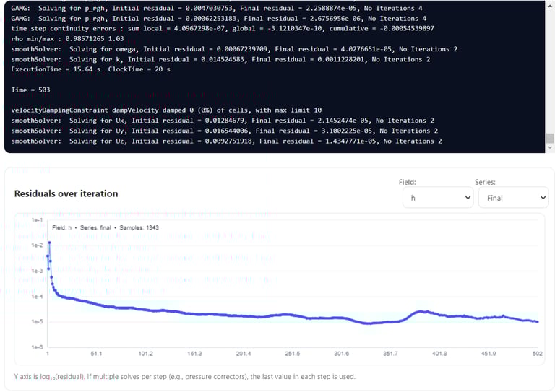Click the residual peak point at chart start
This screenshot has height=392, width=555.
pyautogui.click(x=50, y=243)
